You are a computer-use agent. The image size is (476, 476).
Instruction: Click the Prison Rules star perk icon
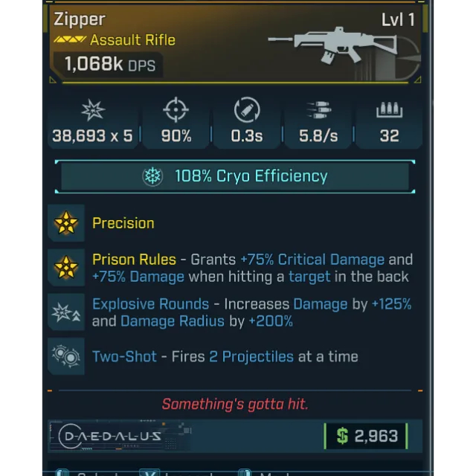click(66, 268)
